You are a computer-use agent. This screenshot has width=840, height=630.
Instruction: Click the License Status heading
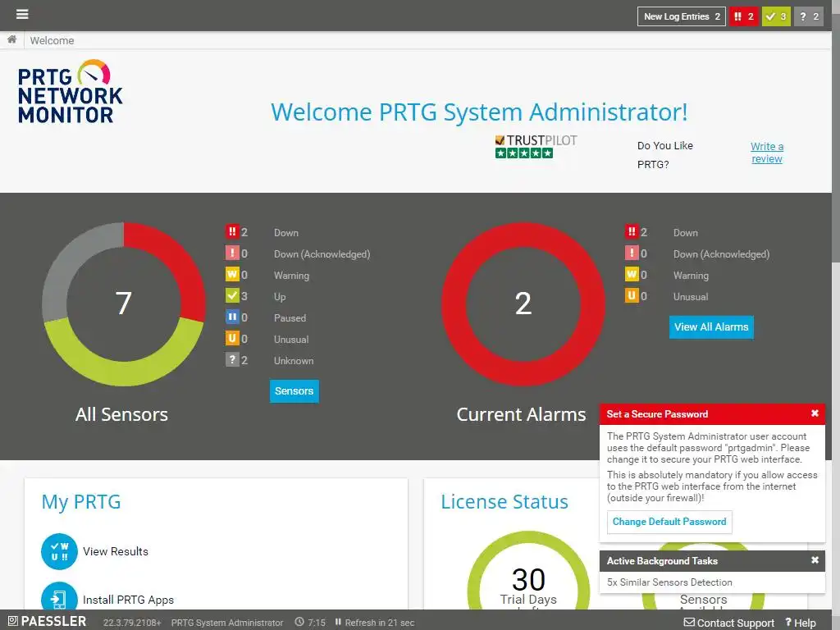pos(504,502)
